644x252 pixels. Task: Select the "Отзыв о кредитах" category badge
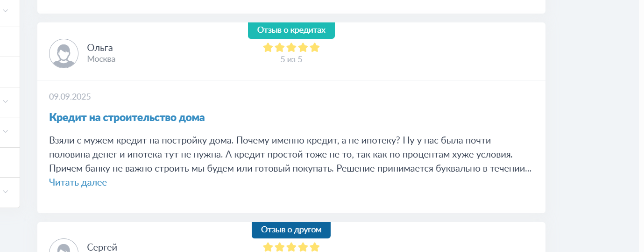coord(291,30)
